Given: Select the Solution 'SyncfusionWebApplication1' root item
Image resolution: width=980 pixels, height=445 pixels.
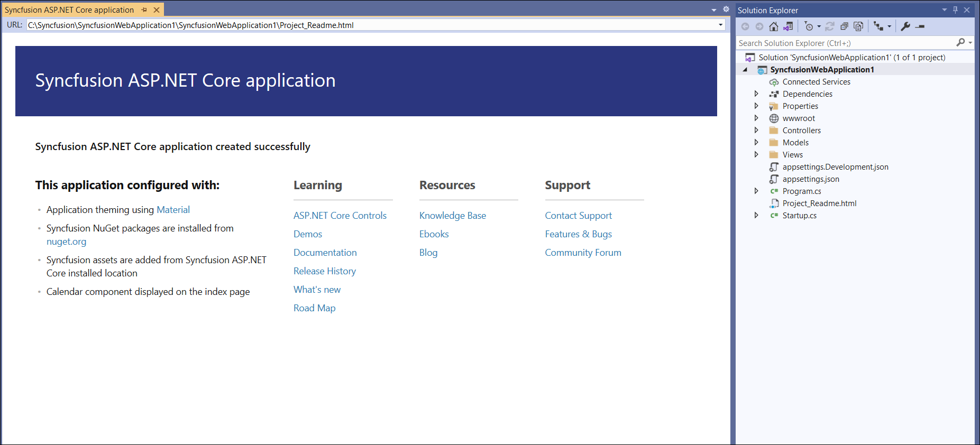Looking at the screenshot, I should (852, 58).
